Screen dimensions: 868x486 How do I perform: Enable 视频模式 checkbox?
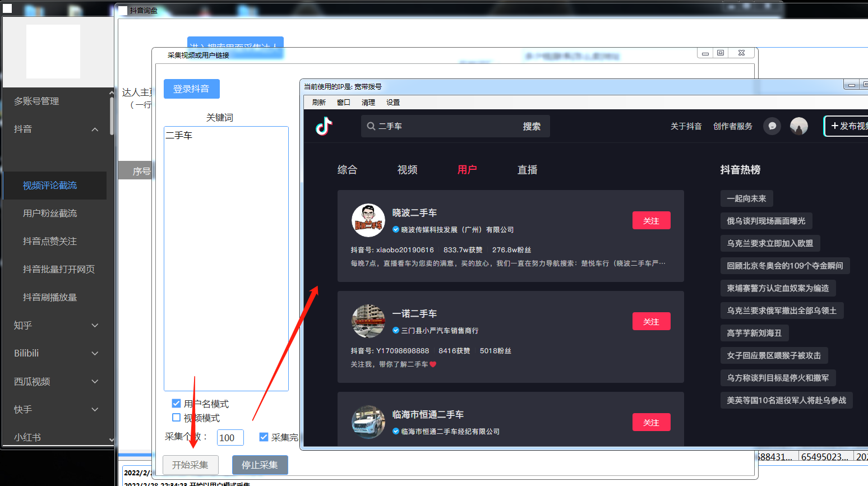pos(176,418)
